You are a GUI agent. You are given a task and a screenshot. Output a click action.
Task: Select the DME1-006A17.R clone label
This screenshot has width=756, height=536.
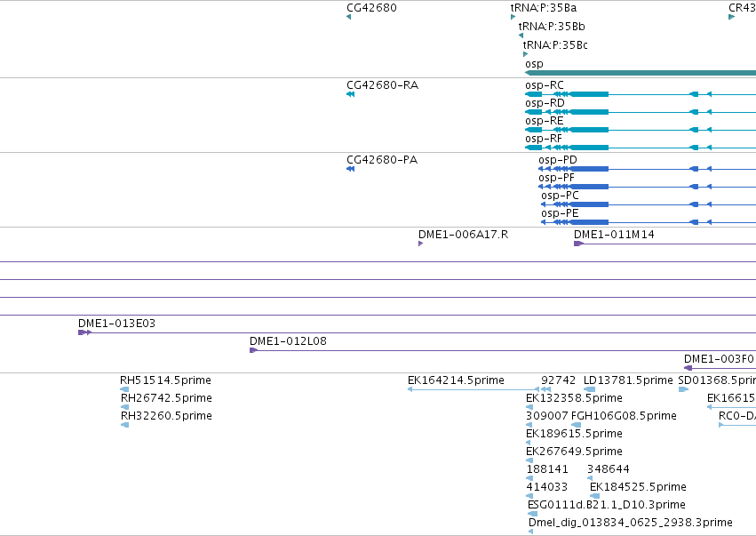(x=463, y=235)
